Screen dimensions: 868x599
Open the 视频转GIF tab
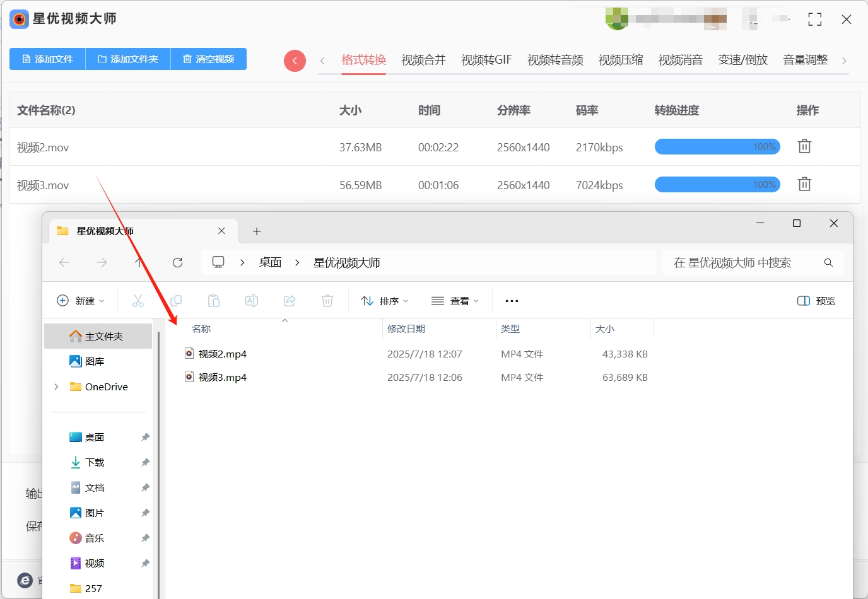tap(486, 60)
